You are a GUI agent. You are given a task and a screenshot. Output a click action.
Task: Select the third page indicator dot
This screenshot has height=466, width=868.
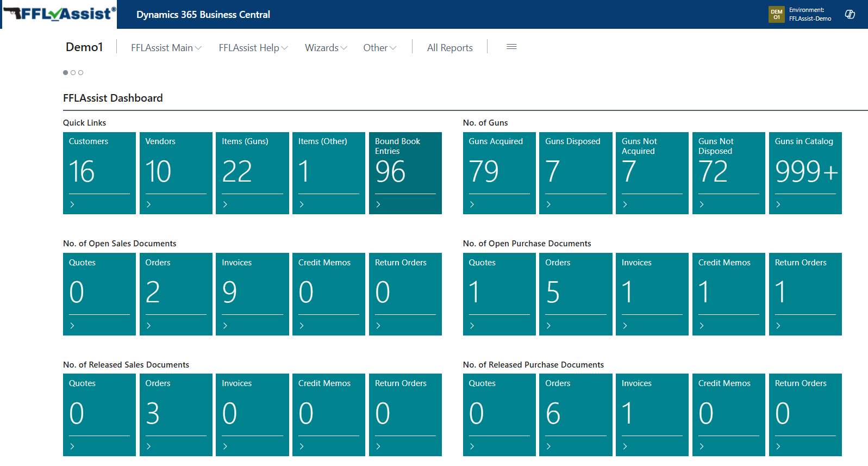81,72
